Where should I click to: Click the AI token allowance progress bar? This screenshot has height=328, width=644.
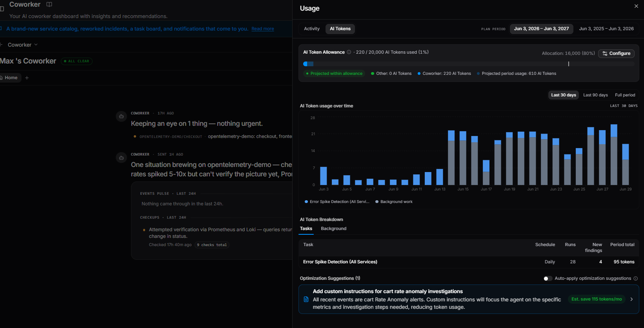(x=469, y=64)
